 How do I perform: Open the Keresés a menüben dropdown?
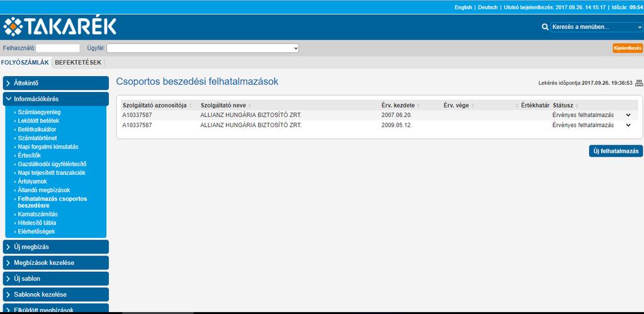pyautogui.click(x=597, y=27)
